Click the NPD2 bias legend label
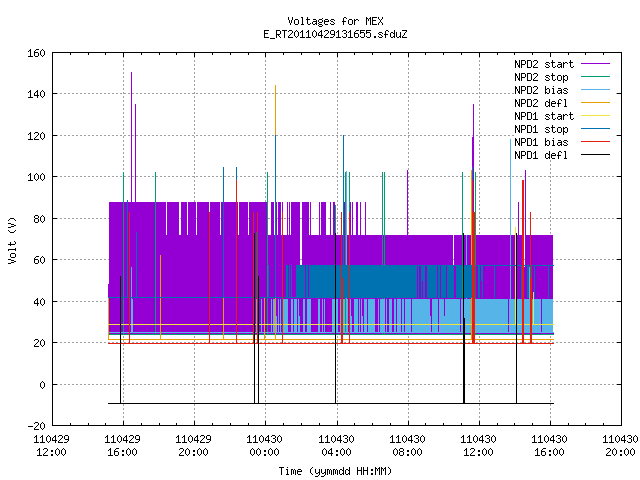The width and height of the screenshot is (640, 480). coord(541,90)
